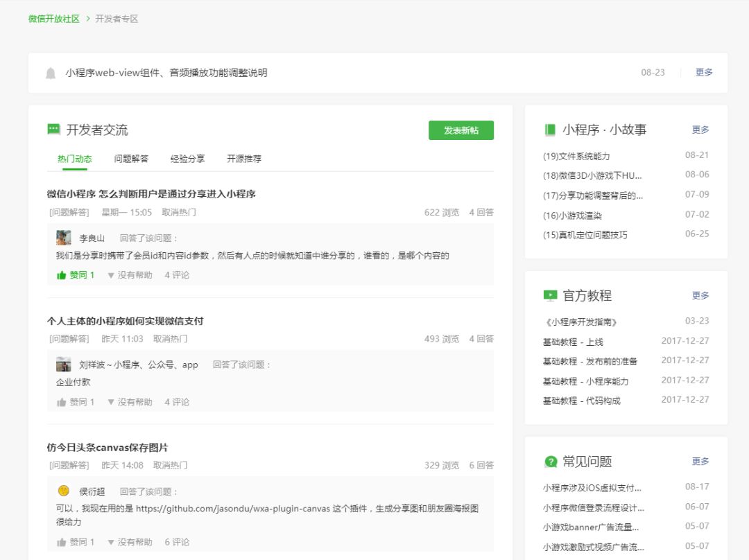Click 企业付款 answer text

coord(73,382)
